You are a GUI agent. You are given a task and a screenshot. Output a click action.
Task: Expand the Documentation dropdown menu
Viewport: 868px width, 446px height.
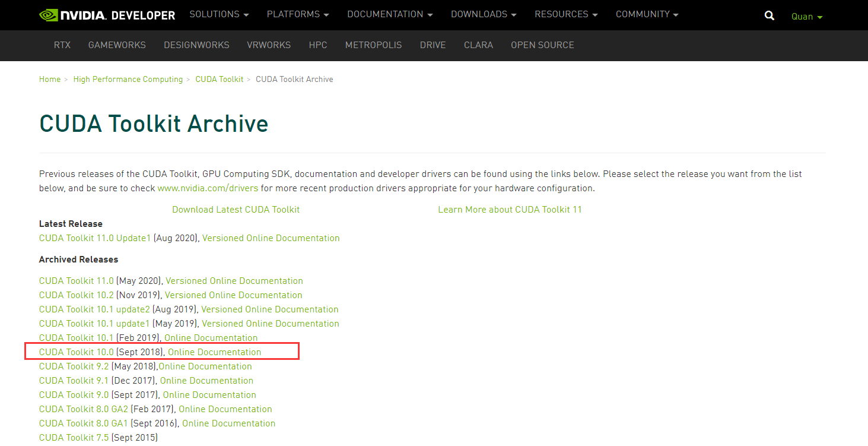tap(390, 14)
